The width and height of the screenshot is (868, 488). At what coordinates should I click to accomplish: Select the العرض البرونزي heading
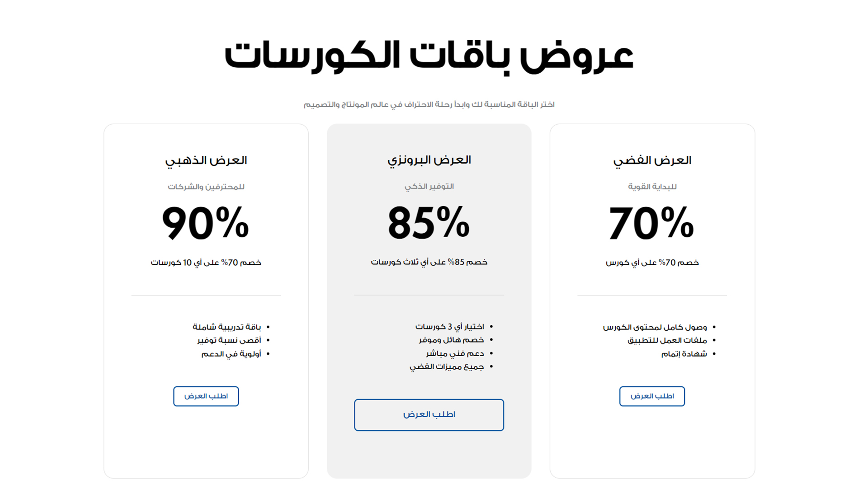click(429, 160)
